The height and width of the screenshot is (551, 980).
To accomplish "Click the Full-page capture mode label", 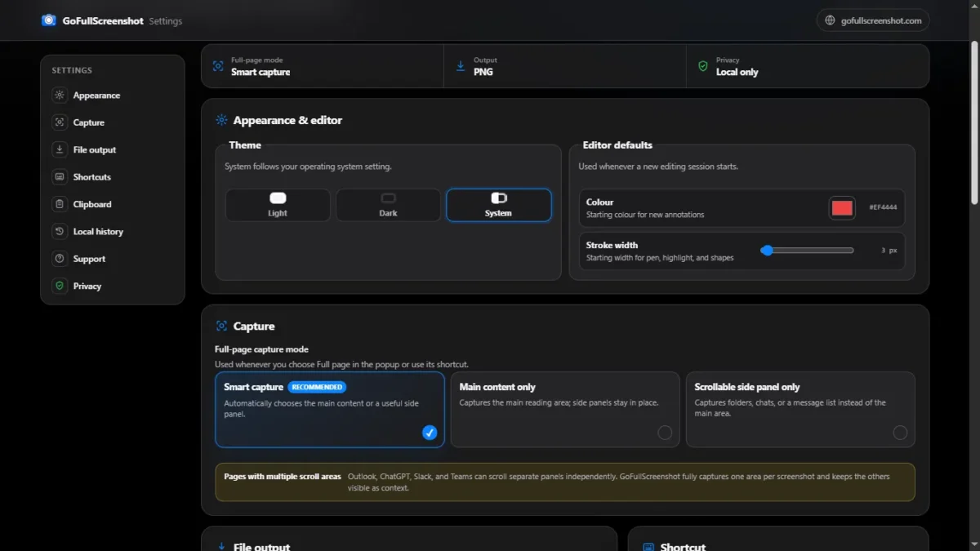I will (x=261, y=349).
